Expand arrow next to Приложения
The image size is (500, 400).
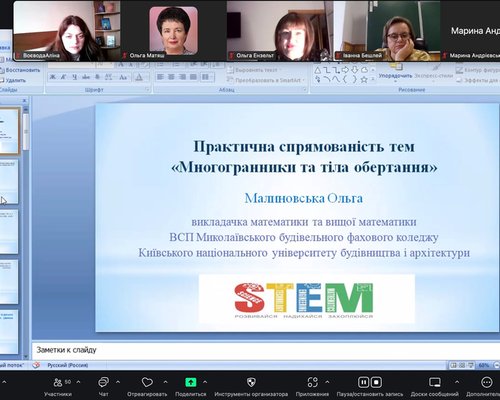[x=327, y=382]
